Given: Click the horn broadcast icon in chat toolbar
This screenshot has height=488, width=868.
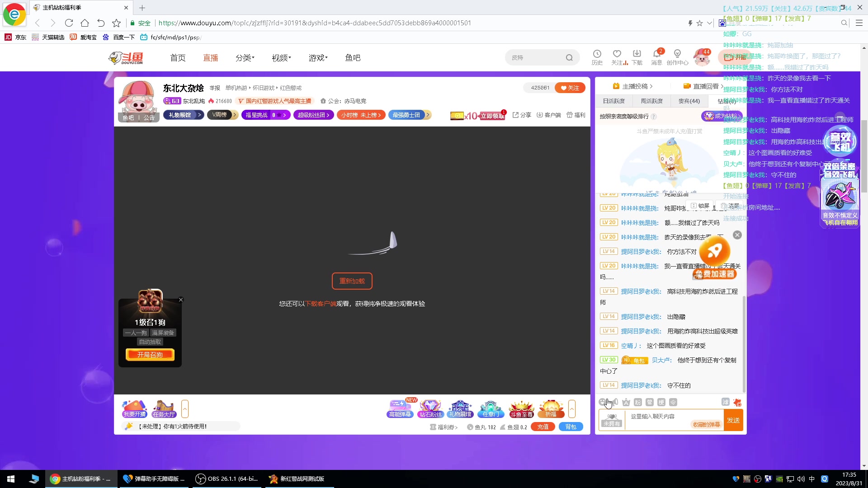Looking at the screenshot, I should [x=615, y=402].
